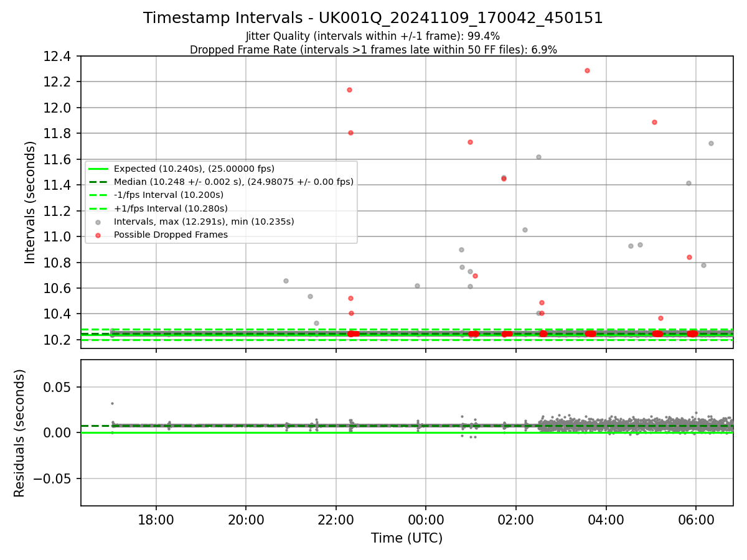Click the 12.0 tick label on the y-axis

59,108
